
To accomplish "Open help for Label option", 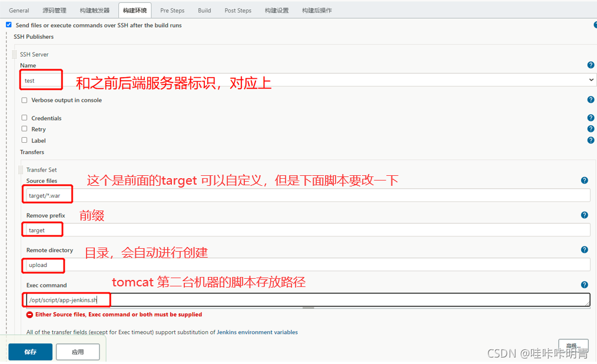I will 591,141.
